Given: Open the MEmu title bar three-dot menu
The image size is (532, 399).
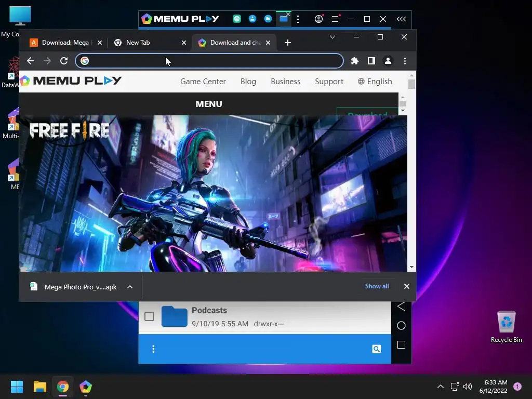Looking at the screenshot, I should click(x=298, y=19).
